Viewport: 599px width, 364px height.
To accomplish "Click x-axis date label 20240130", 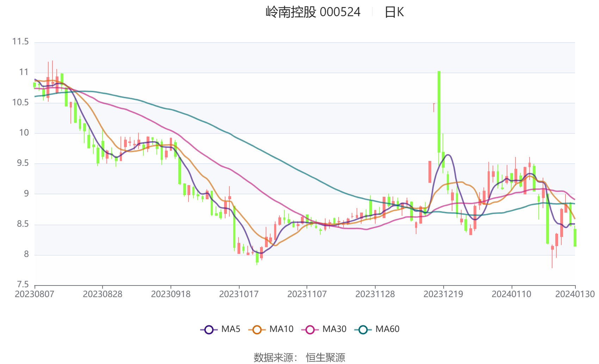I will [575, 294].
